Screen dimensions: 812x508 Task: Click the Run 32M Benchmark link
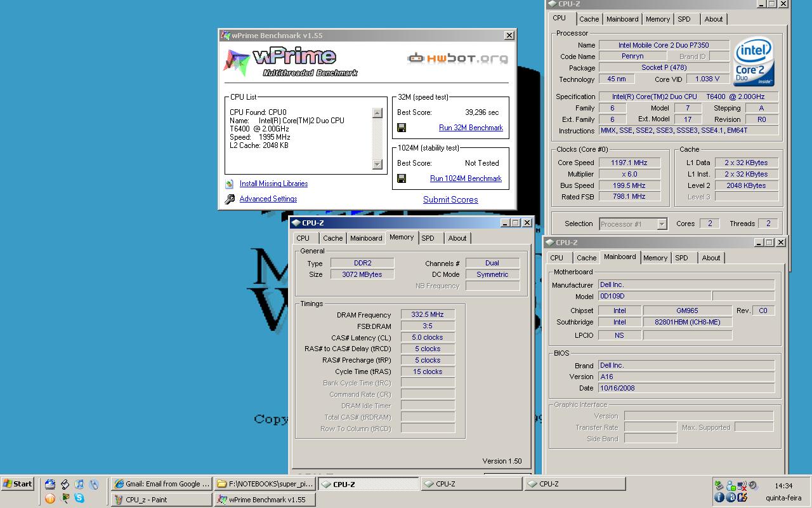(x=471, y=128)
